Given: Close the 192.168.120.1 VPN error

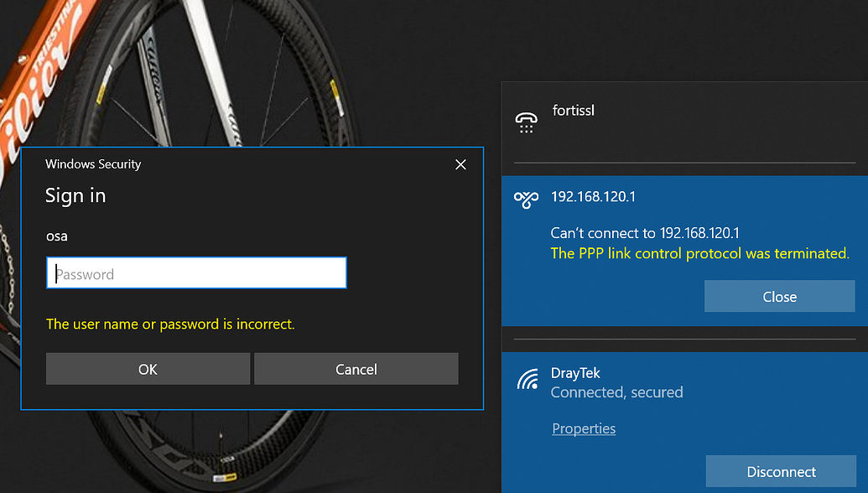Looking at the screenshot, I should pos(779,297).
